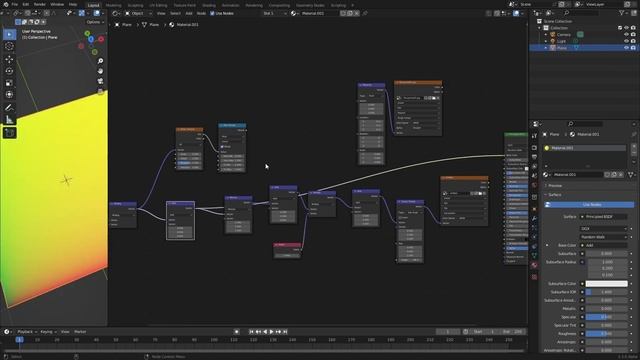Jump to timeline start

tap(251, 332)
